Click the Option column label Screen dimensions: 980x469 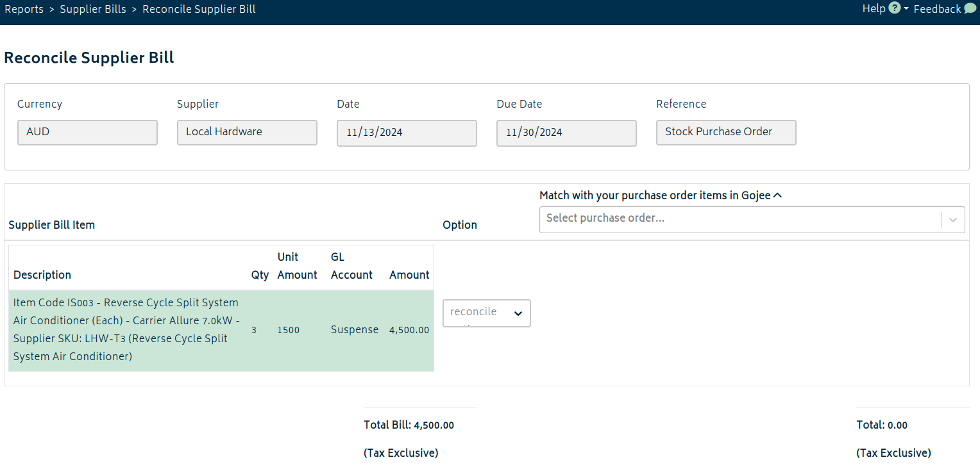pyautogui.click(x=460, y=225)
